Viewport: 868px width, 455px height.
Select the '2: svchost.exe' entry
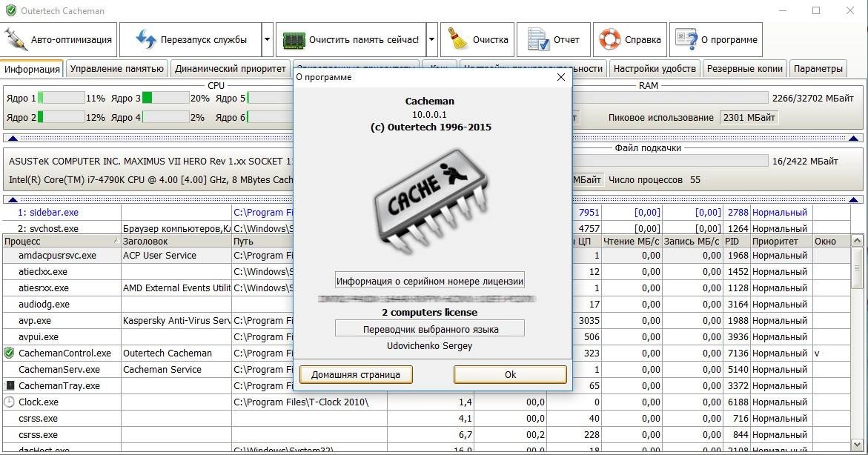click(48, 228)
